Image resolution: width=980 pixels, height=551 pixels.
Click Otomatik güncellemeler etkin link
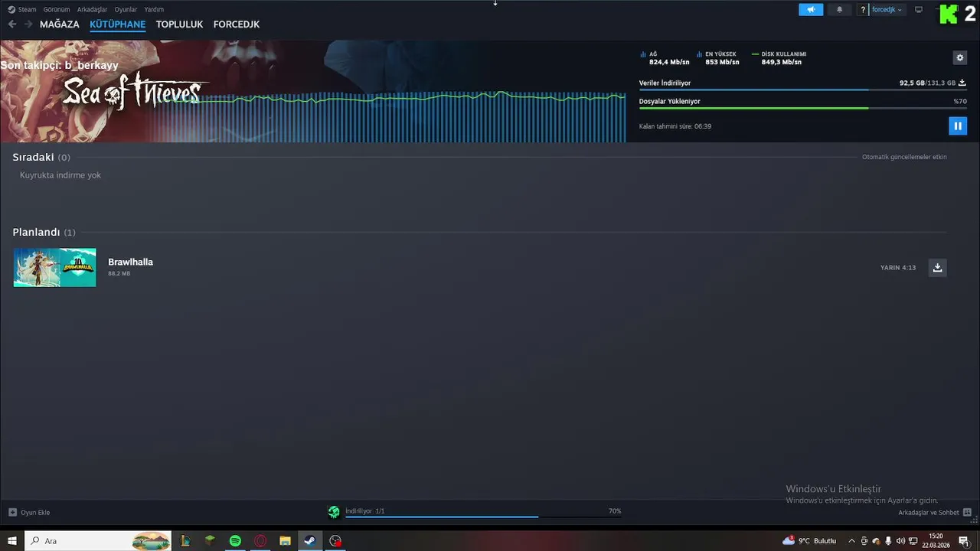[x=904, y=157]
